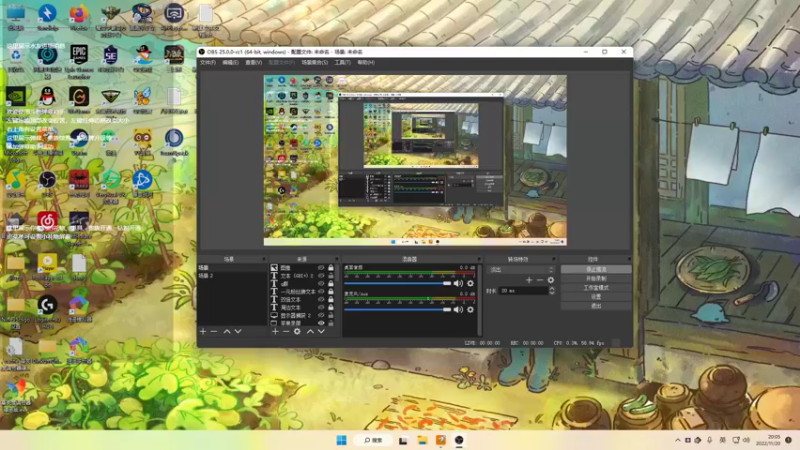The width and height of the screenshot is (800, 450).
Task: Remove selected scene with the Scenes minus icon
Action: [214, 332]
